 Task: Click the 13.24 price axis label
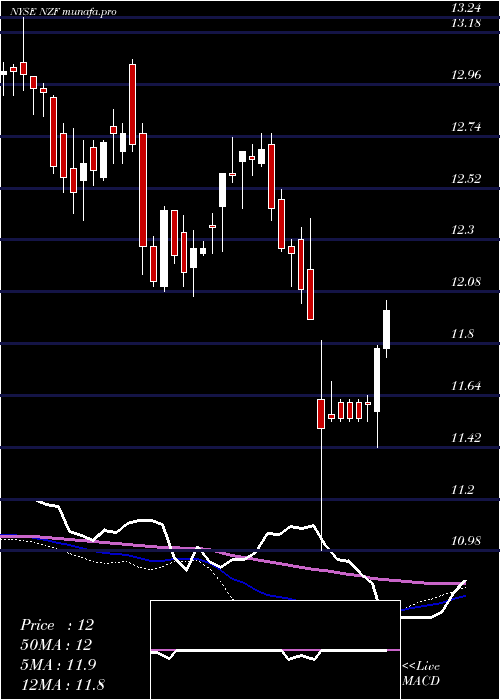[x=466, y=8]
